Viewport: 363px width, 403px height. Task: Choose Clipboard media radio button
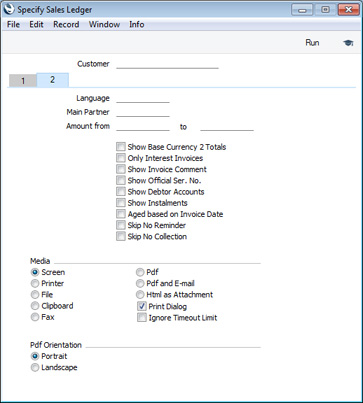pos(35,306)
